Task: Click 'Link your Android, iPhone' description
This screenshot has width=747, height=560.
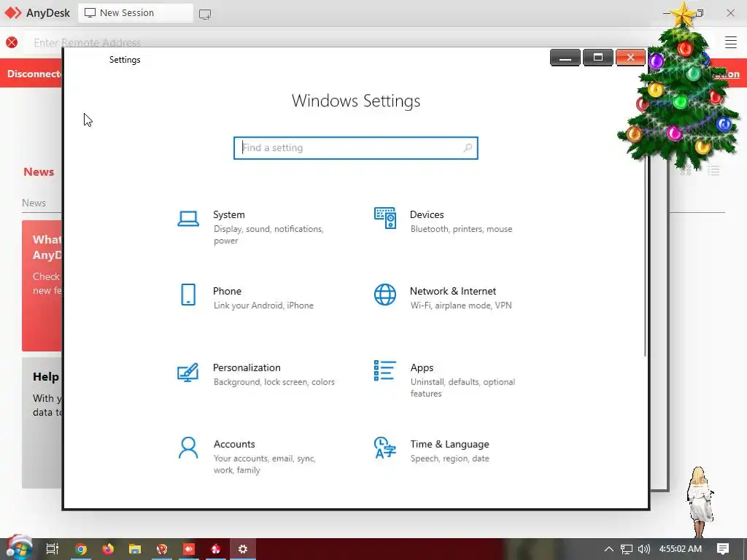Action: (263, 306)
